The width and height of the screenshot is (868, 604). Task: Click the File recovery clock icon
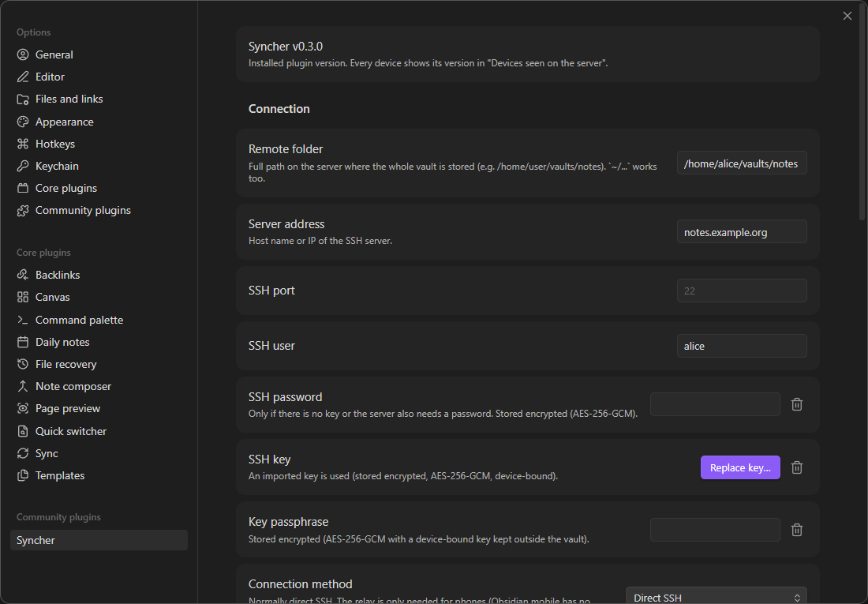pos(23,364)
